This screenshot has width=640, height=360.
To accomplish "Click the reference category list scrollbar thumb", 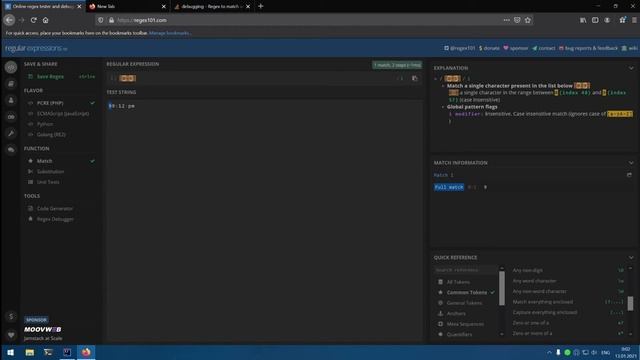I will pos(502,289).
